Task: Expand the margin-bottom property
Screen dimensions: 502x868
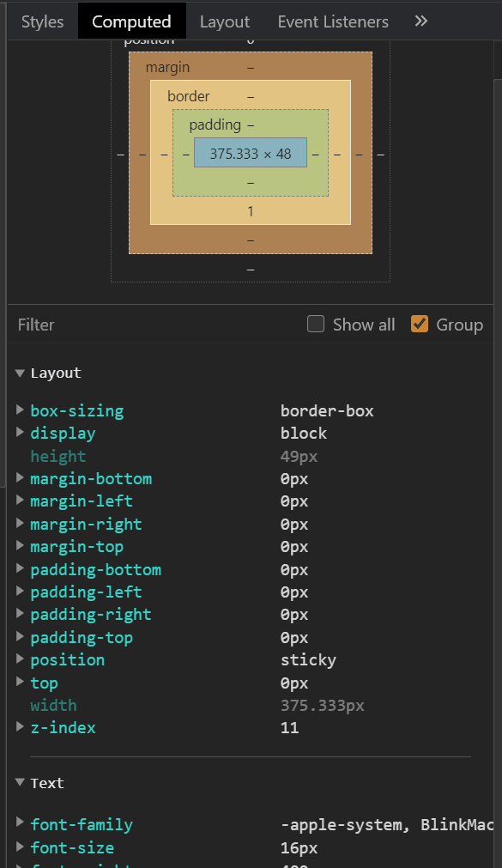Action: click(20, 477)
